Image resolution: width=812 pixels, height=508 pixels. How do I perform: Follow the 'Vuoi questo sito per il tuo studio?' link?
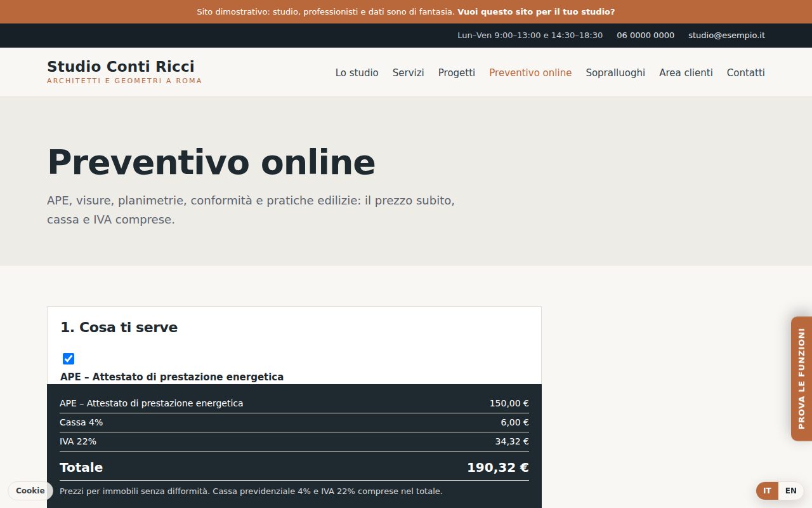tap(536, 11)
